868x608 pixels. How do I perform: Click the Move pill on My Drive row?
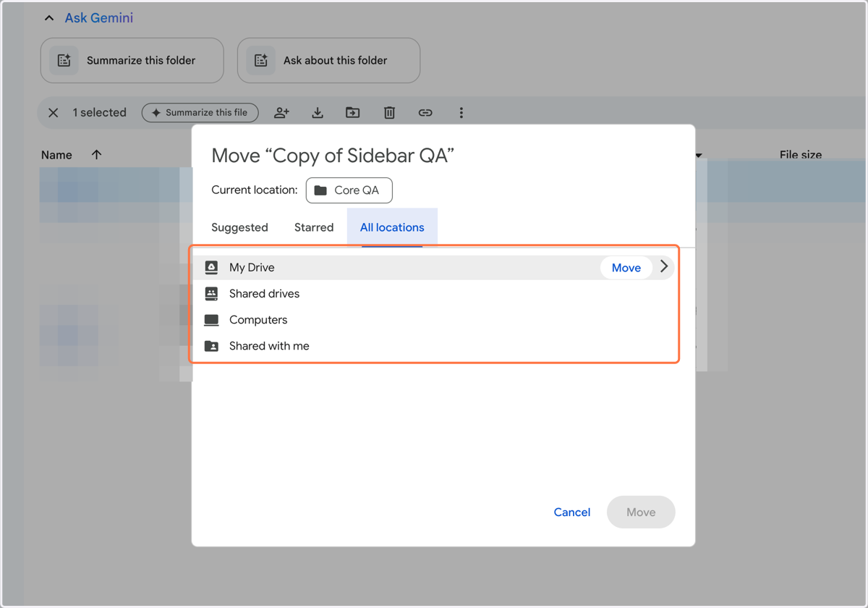coord(626,268)
